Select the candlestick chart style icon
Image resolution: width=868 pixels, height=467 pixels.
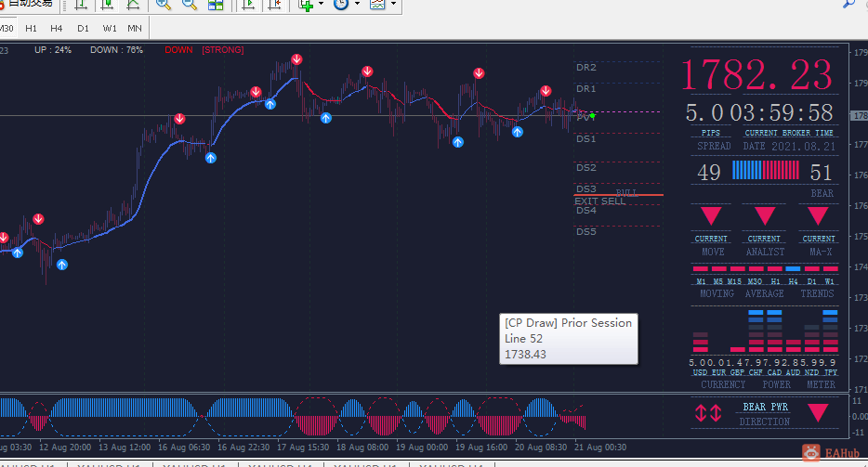(107, 5)
